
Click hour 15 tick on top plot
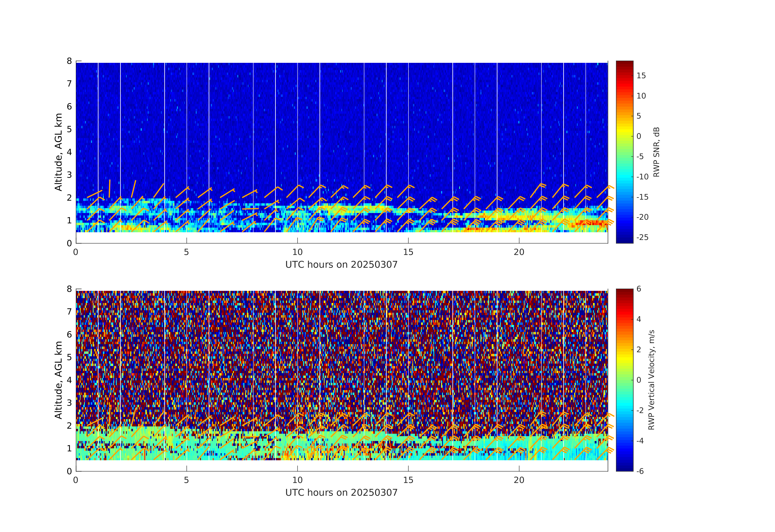point(408,252)
